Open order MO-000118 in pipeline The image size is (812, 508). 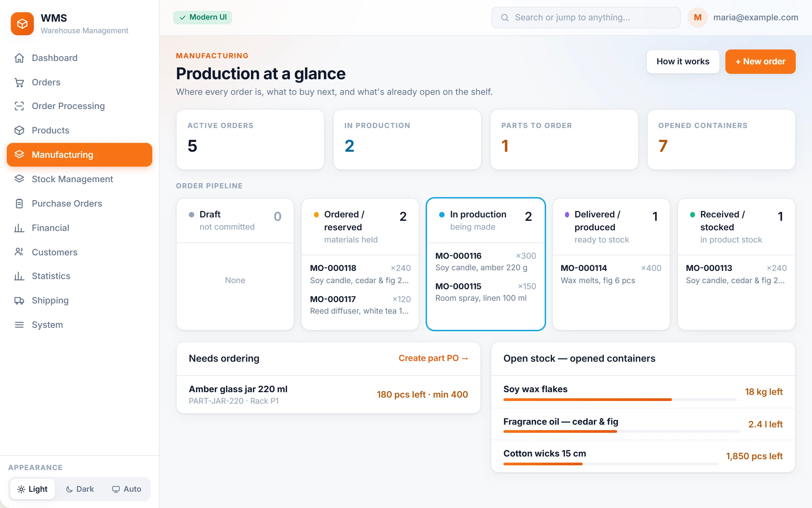pyautogui.click(x=360, y=274)
